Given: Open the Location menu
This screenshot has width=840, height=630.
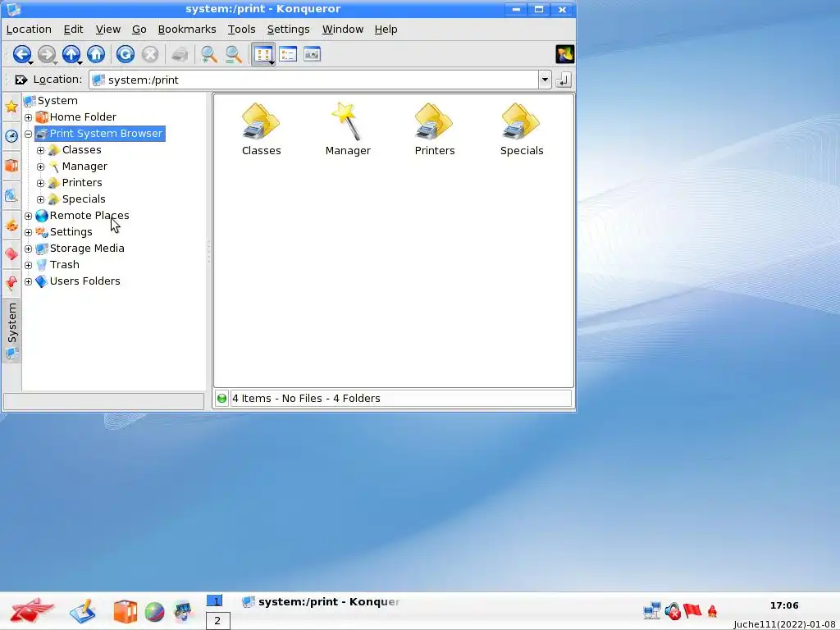Looking at the screenshot, I should 29,30.
